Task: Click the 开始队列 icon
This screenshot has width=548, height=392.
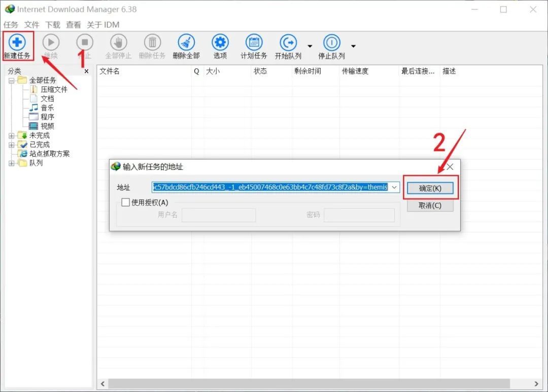Action: click(x=288, y=42)
